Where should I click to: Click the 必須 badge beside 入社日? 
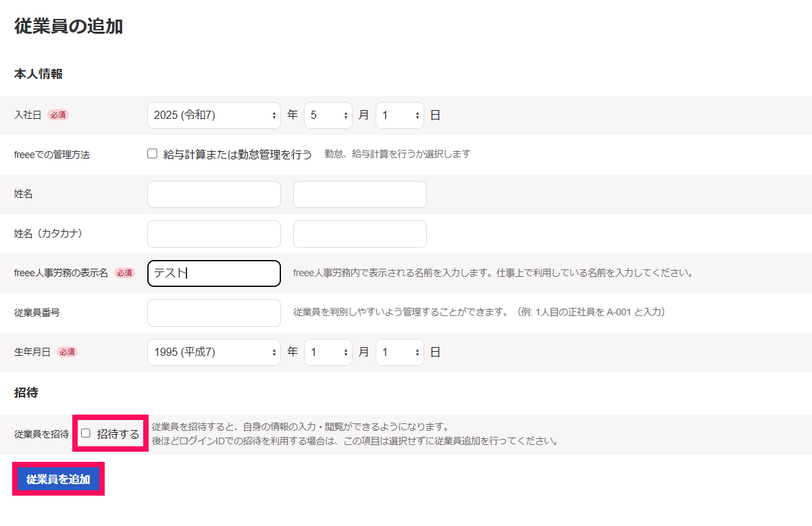(58, 115)
